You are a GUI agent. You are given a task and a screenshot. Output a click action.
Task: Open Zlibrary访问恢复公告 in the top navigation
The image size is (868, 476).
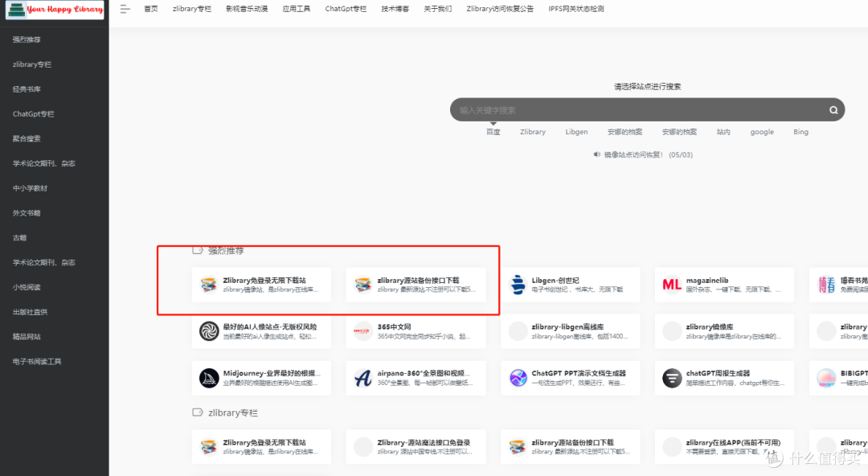click(x=500, y=9)
